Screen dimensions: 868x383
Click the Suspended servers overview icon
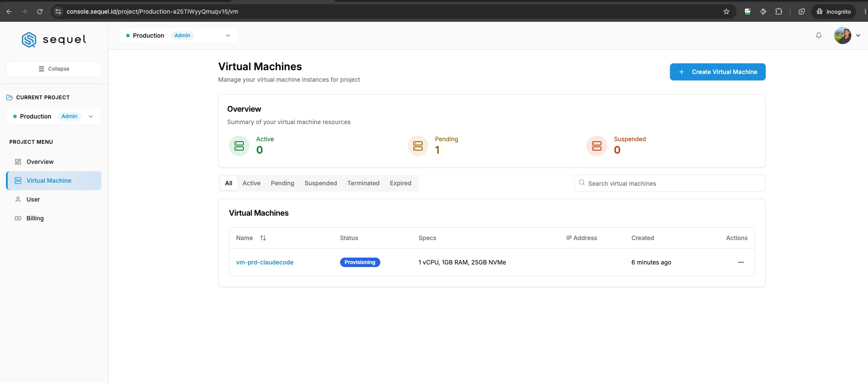[x=597, y=146]
